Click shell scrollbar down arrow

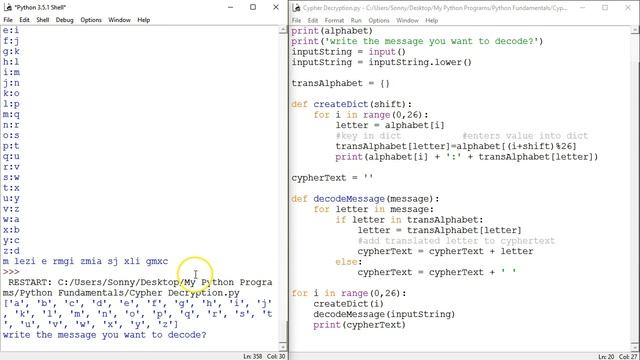283,347
